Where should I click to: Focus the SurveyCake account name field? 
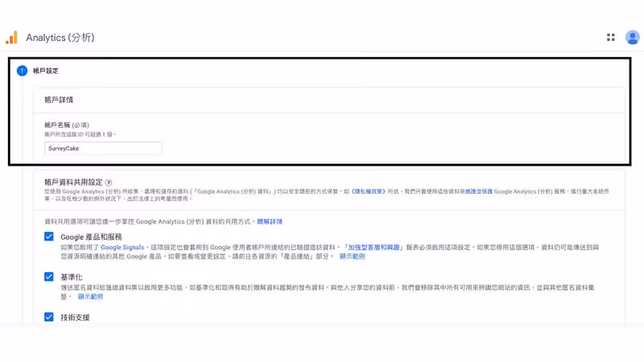[103, 148]
